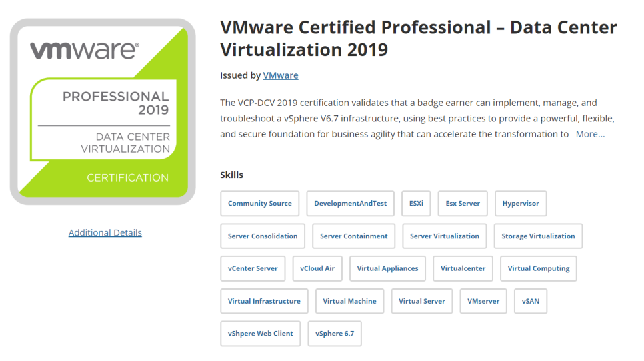Click the Esx Server skill tag
The height and width of the screenshot is (361, 644).
click(463, 203)
